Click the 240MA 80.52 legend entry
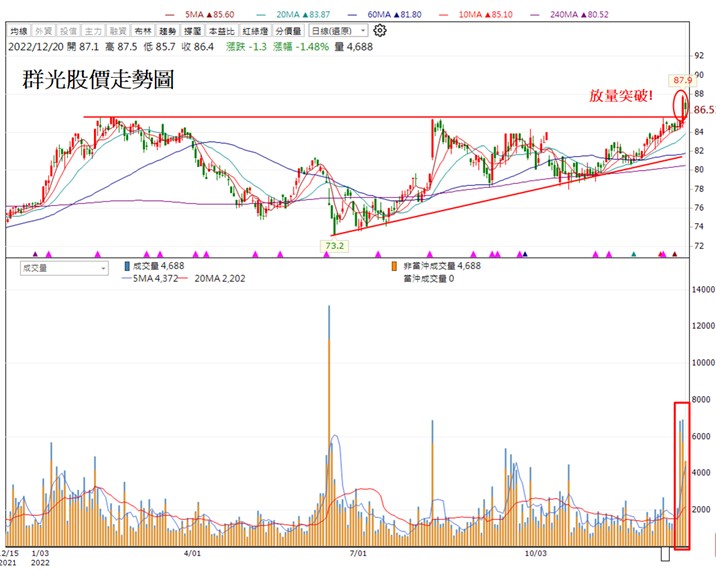This screenshot has width=716, height=577. [569, 15]
